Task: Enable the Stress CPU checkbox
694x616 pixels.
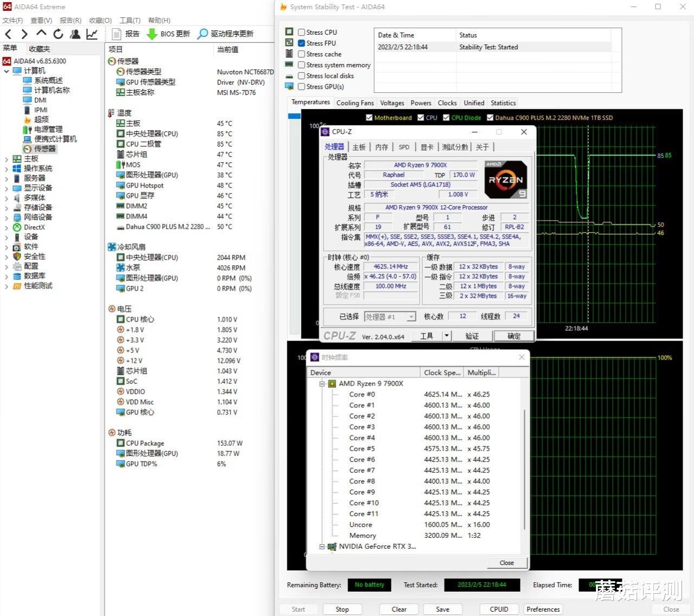Action: click(301, 33)
